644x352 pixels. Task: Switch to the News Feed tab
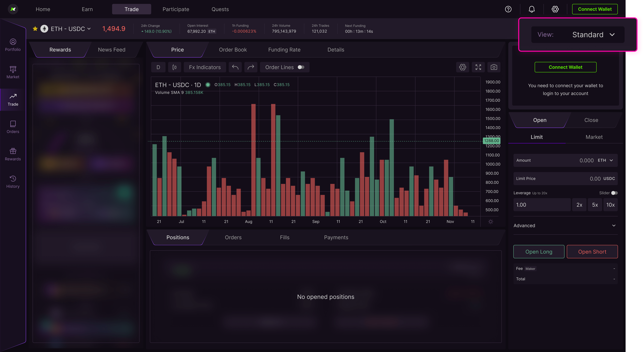(112, 50)
